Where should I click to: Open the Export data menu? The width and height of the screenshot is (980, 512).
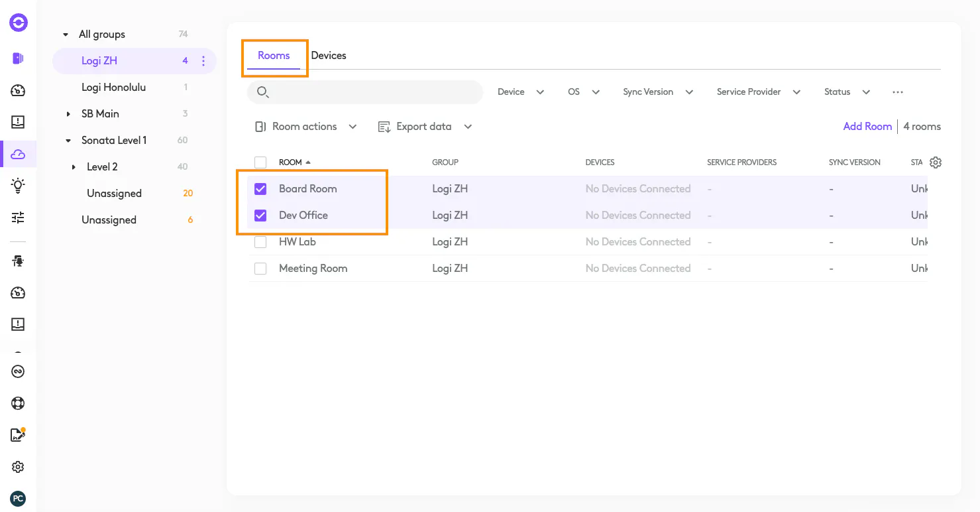425,127
